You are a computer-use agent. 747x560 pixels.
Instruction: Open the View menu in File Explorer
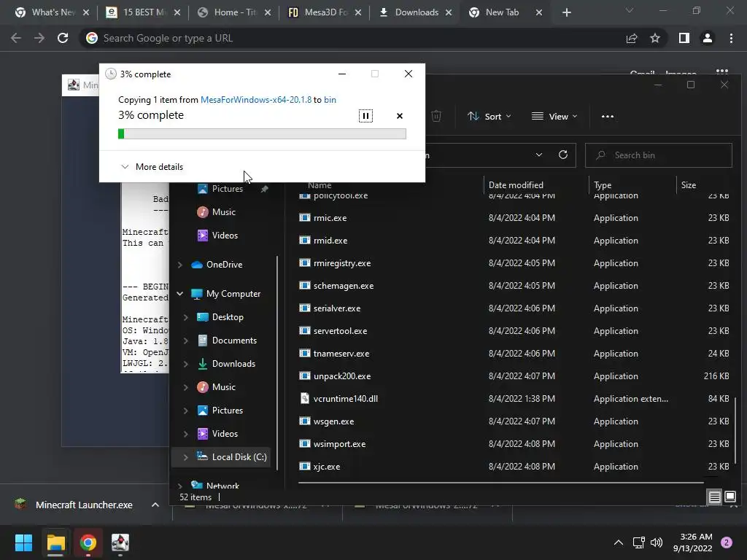(x=554, y=116)
